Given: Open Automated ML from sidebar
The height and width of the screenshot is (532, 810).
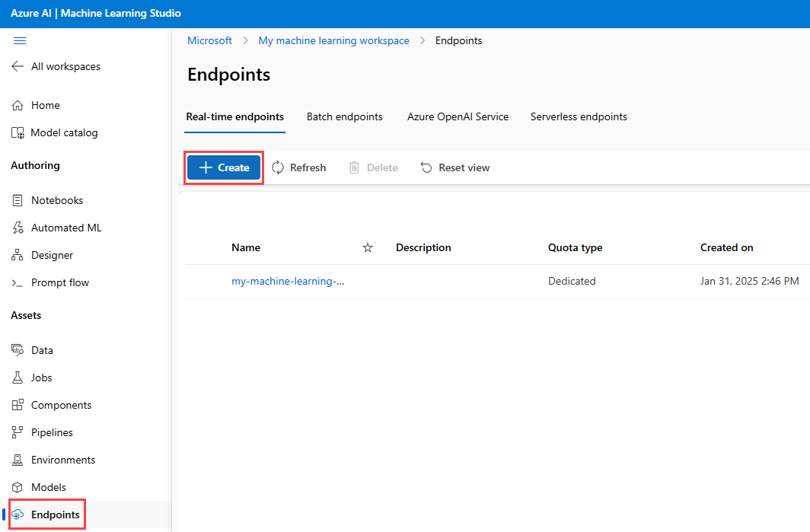Looking at the screenshot, I should pos(65,228).
